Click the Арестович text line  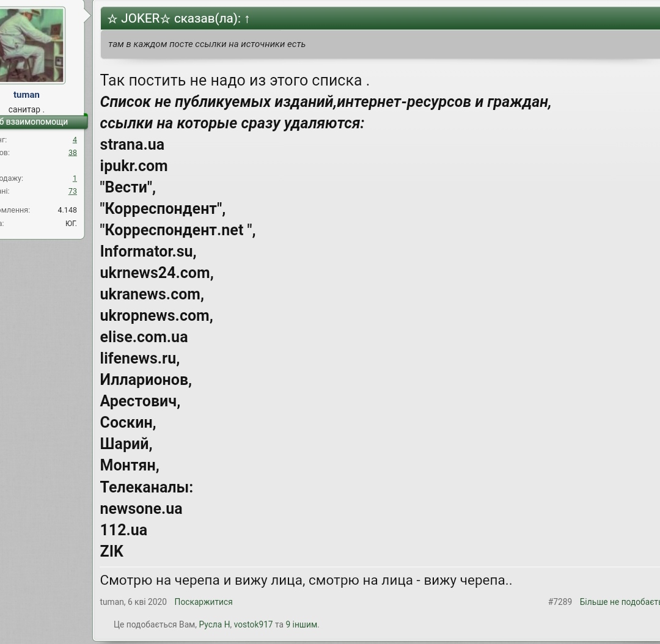140,401
